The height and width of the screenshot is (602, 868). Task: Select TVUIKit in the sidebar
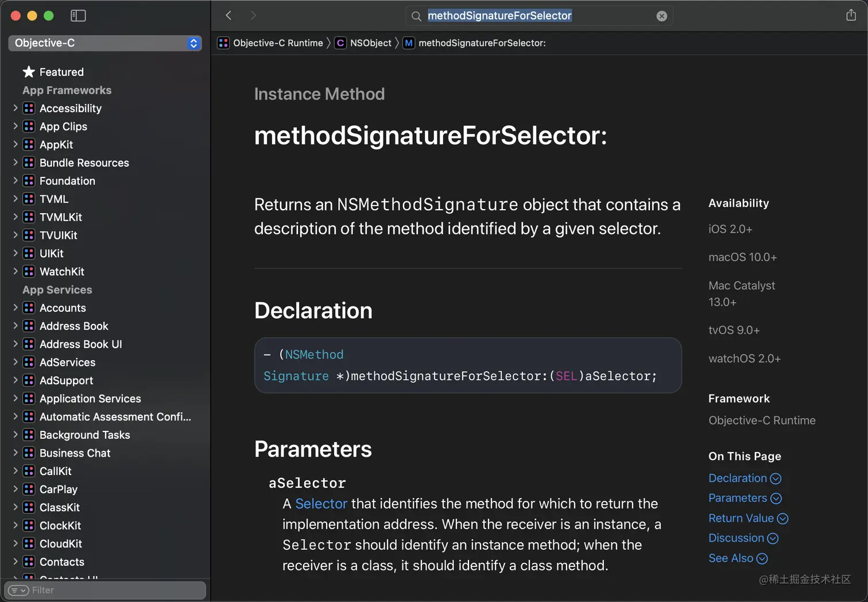(x=59, y=235)
